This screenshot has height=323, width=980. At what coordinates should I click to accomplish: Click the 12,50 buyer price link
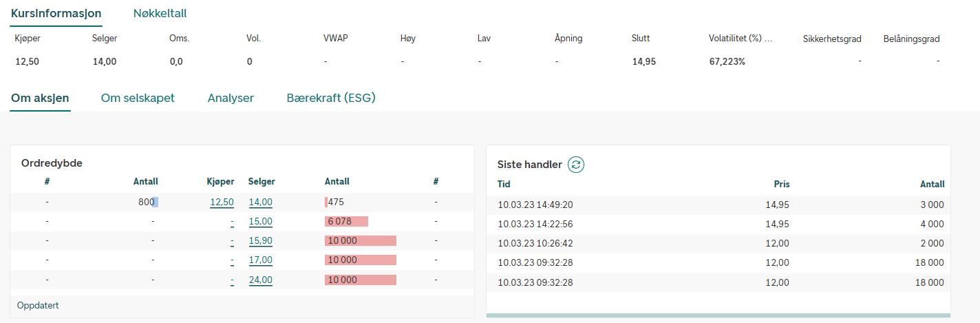(222, 202)
